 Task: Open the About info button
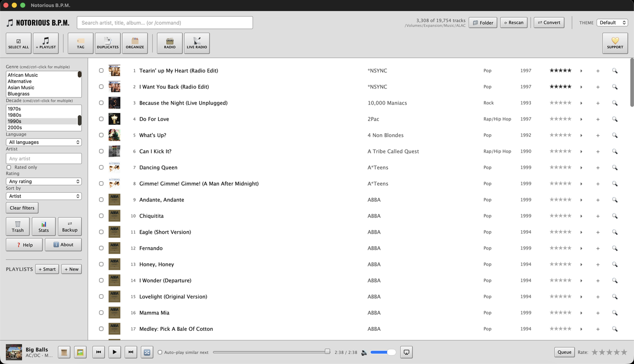click(x=63, y=245)
